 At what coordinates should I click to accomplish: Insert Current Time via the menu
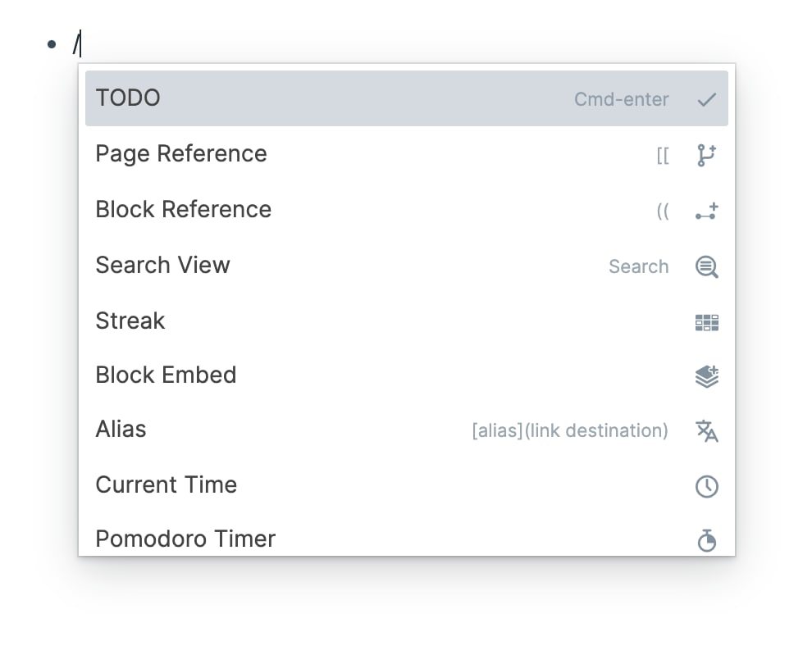coord(166,484)
